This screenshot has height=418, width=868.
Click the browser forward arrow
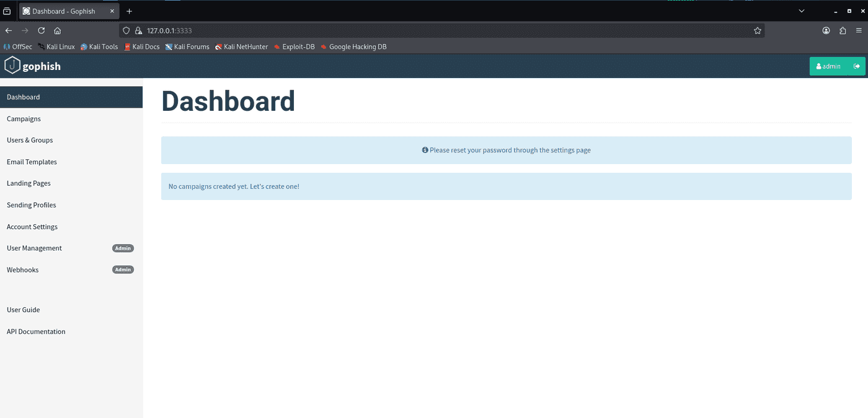[x=25, y=30]
